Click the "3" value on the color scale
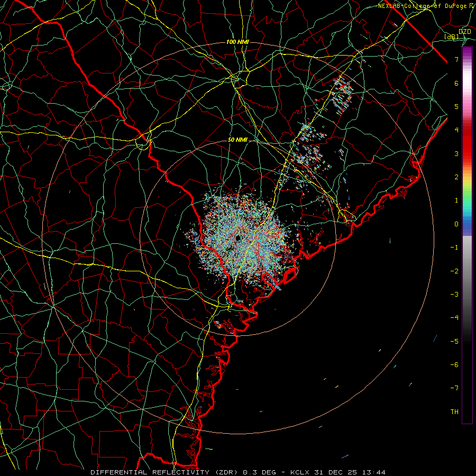 click(456, 153)
